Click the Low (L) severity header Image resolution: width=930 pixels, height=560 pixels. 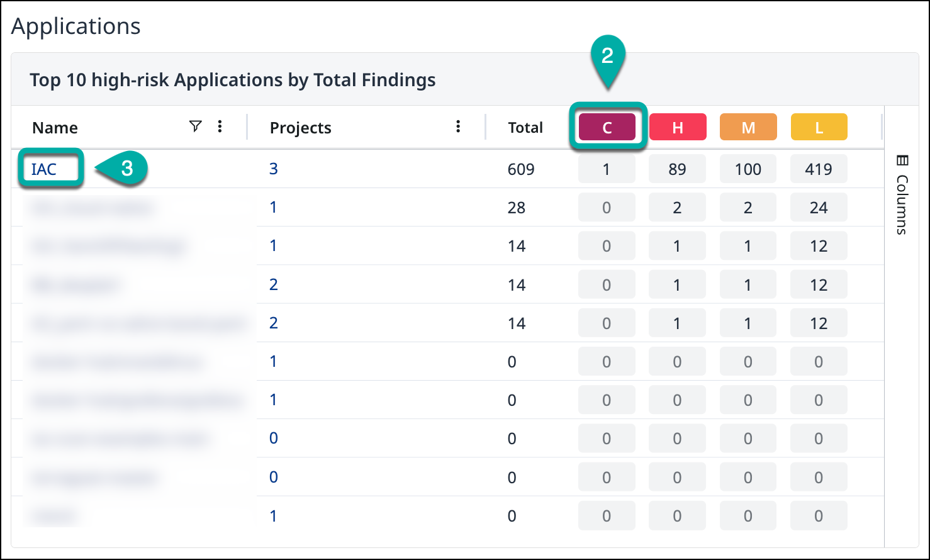click(x=819, y=127)
